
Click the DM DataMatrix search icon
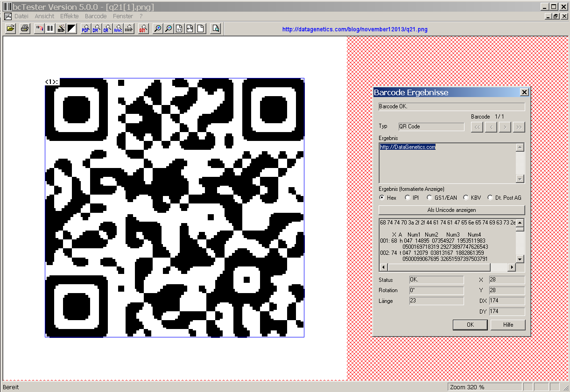pyautogui.click(x=96, y=29)
